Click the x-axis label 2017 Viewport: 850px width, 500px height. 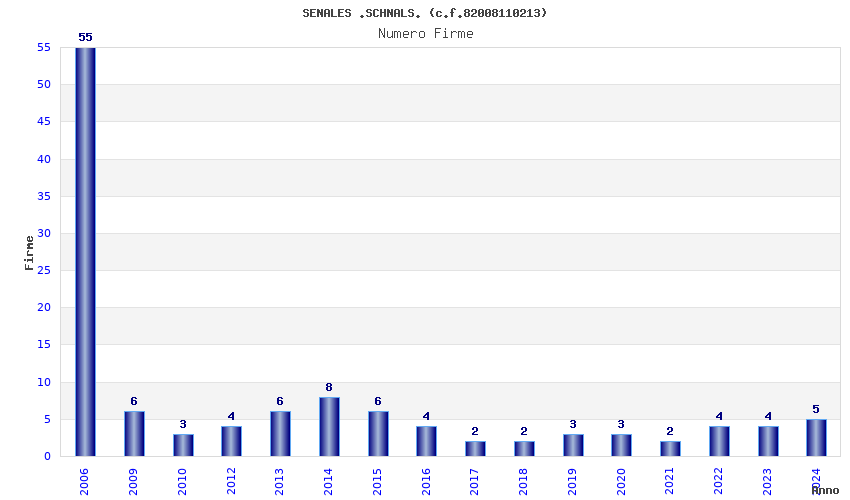coord(474,482)
